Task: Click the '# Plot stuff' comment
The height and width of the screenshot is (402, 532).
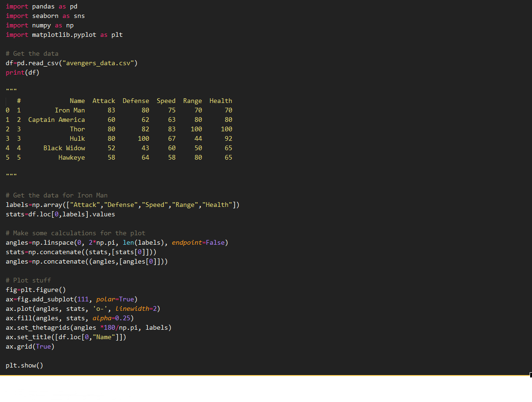Action: [x=28, y=281]
